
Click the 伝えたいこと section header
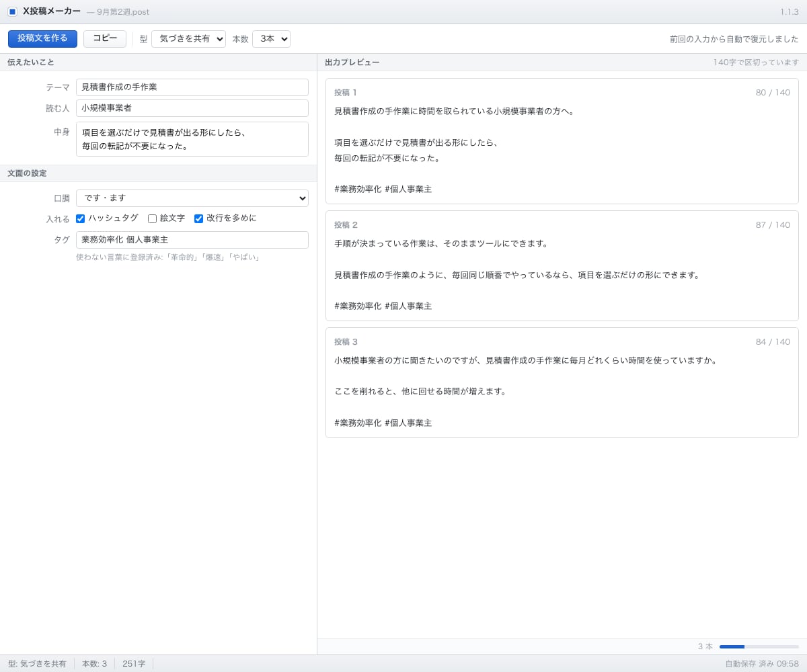point(158,62)
